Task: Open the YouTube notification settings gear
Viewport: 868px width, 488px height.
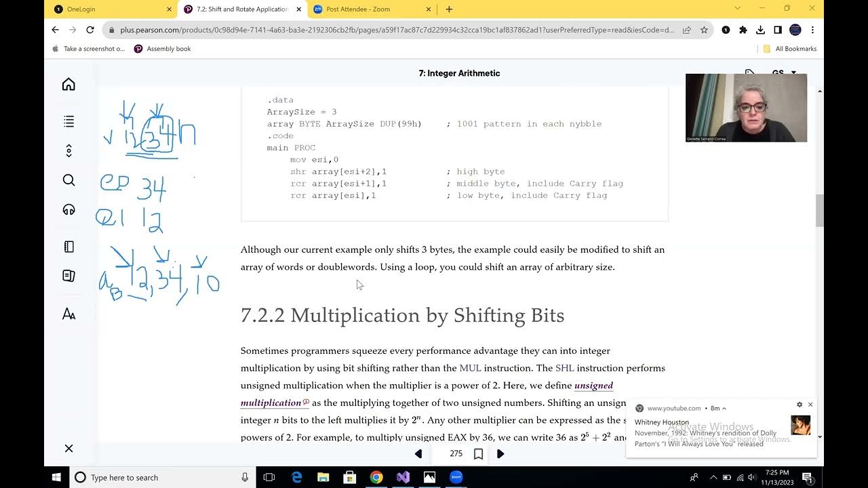Action: [800, 405]
